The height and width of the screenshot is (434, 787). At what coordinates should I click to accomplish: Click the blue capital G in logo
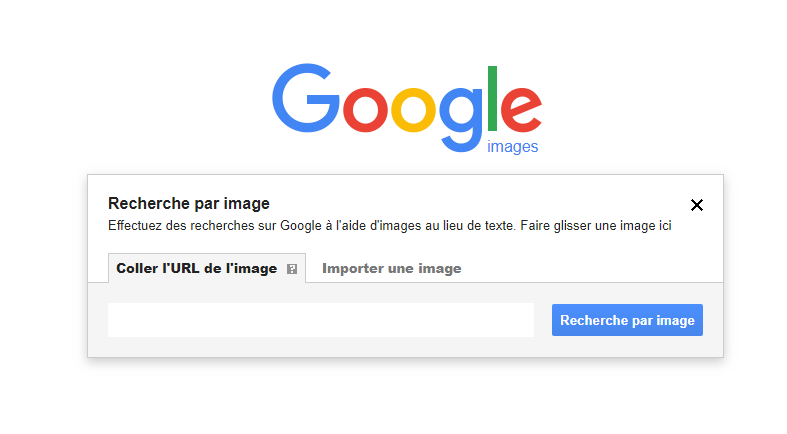pos(305,98)
